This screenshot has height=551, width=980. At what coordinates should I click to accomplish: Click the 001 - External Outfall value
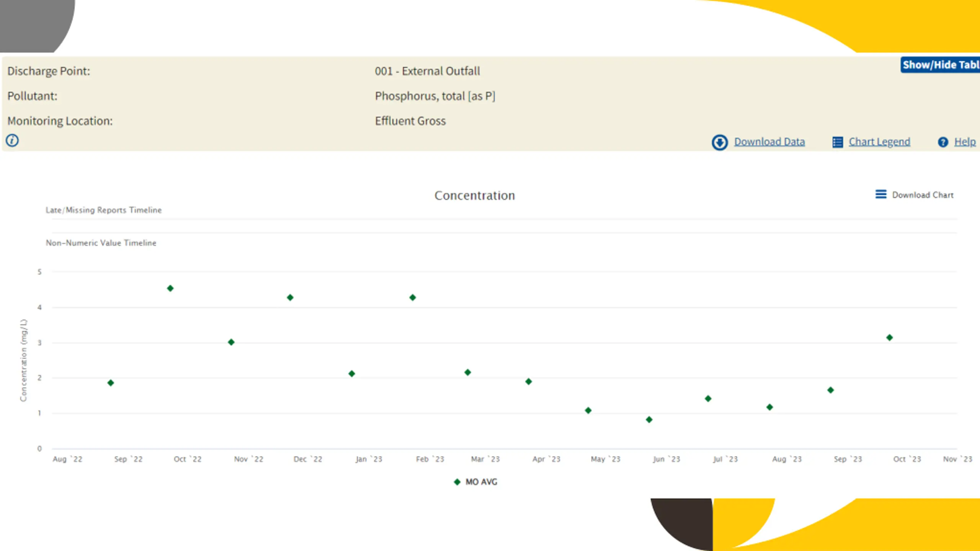point(427,71)
